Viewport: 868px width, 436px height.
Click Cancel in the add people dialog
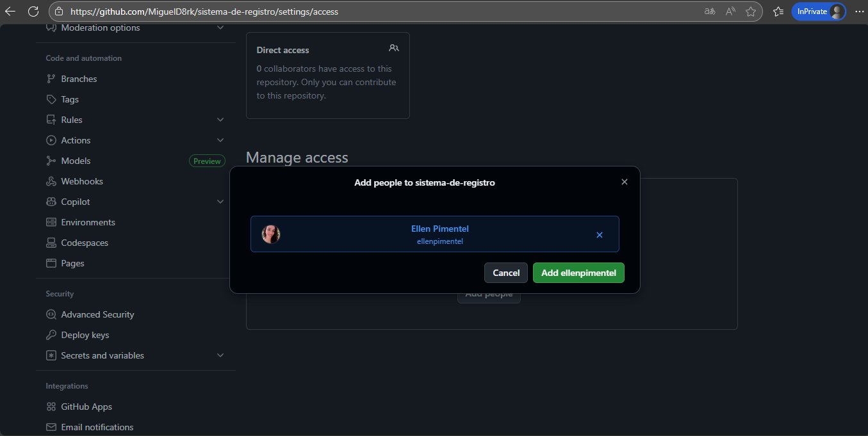506,273
